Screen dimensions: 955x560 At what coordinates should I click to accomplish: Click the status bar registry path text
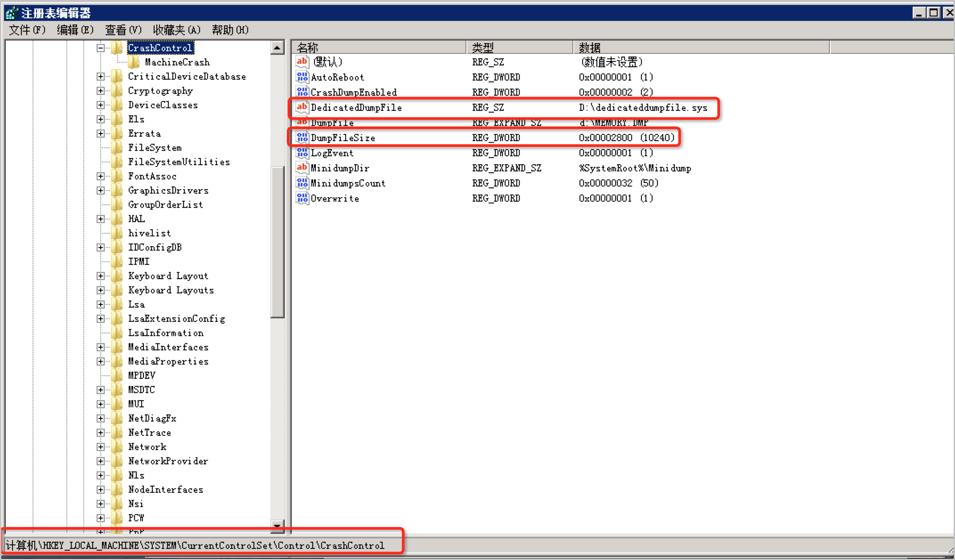(x=195, y=545)
